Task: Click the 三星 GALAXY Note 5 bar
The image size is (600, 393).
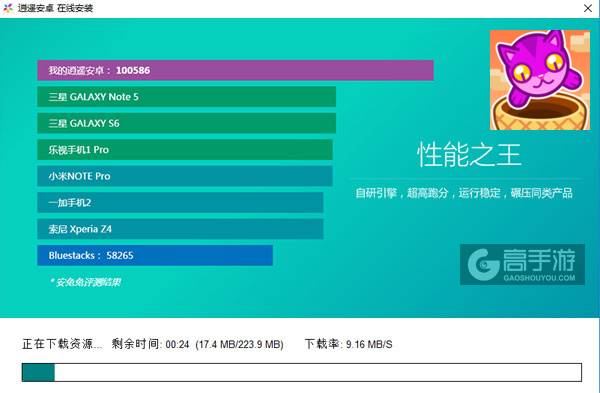Action: coord(186,97)
